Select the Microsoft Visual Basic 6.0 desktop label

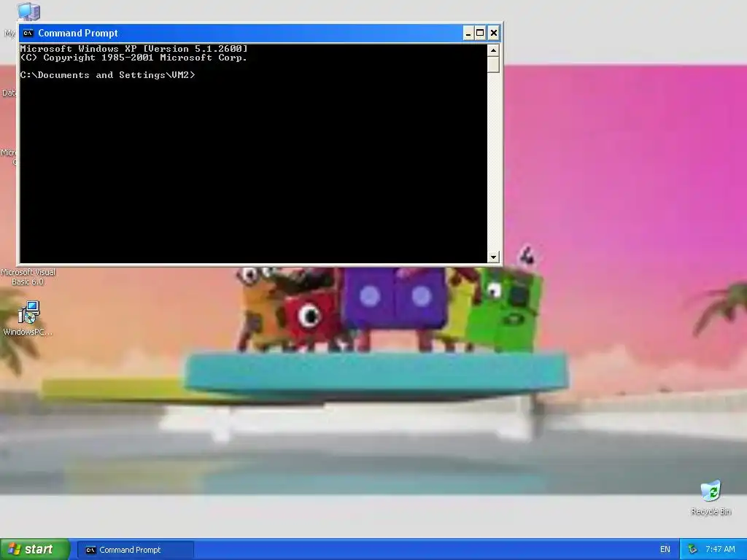pyautogui.click(x=28, y=276)
